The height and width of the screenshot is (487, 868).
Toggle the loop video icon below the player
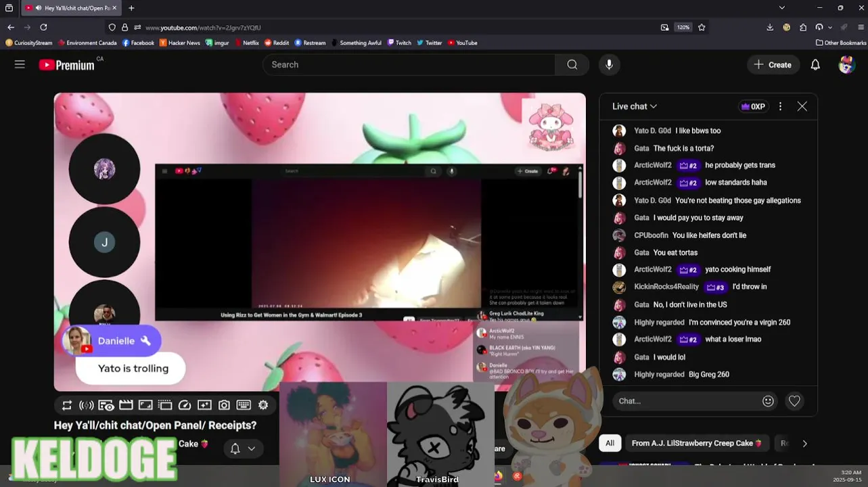pos(66,405)
